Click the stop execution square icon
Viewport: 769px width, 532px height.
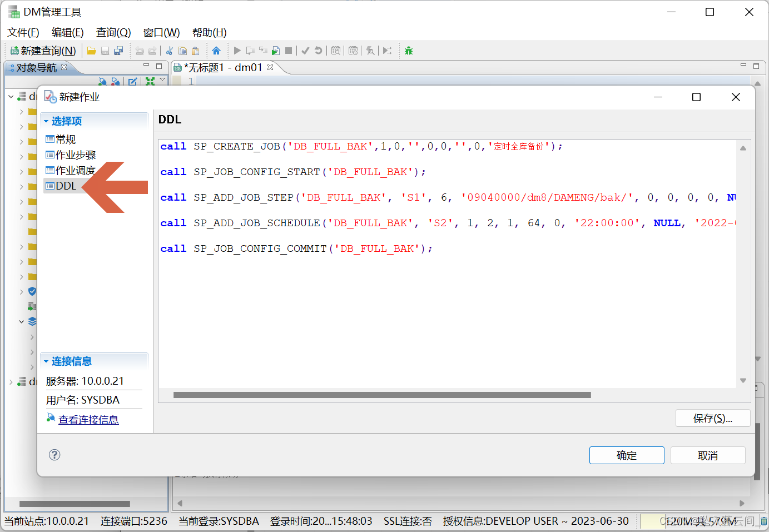coord(289,51)
